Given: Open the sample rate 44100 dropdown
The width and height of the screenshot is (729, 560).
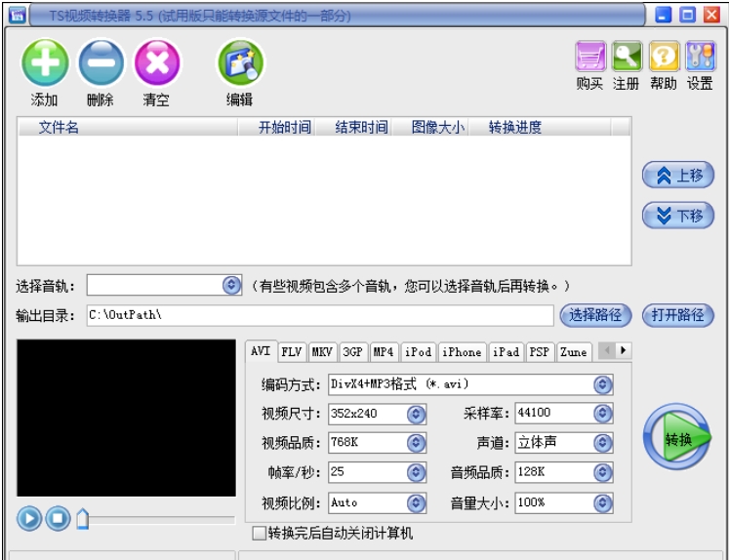Looking at the screenshot, I should (602, 413).
